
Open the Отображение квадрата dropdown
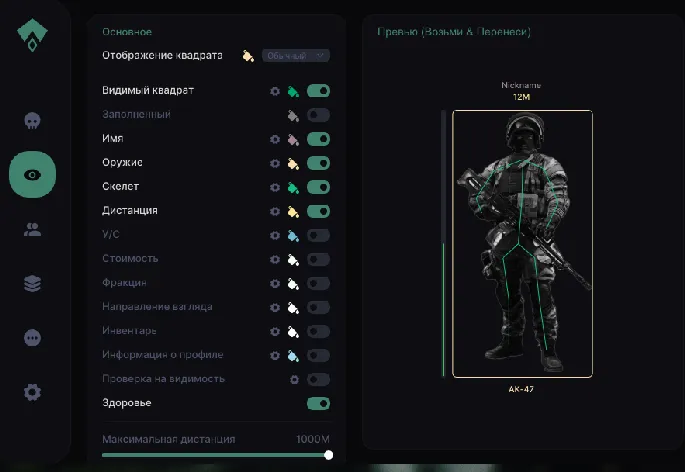click(296, 56)
